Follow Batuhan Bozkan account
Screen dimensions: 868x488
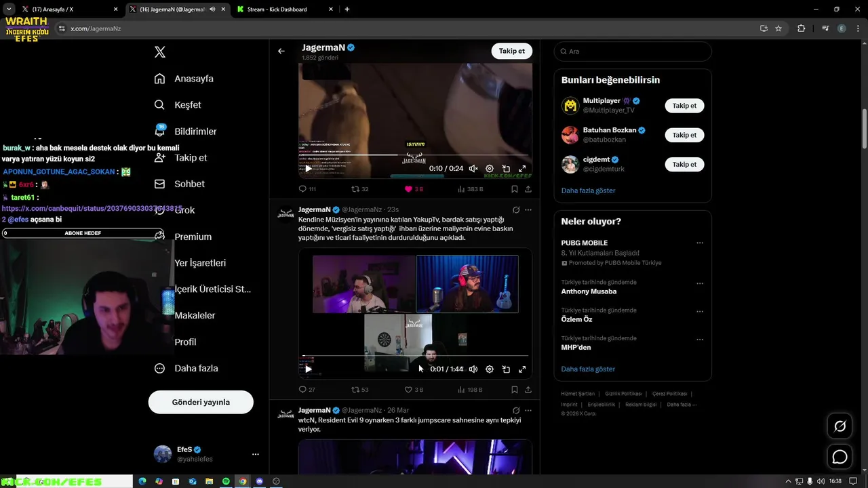tap(684, 135)
